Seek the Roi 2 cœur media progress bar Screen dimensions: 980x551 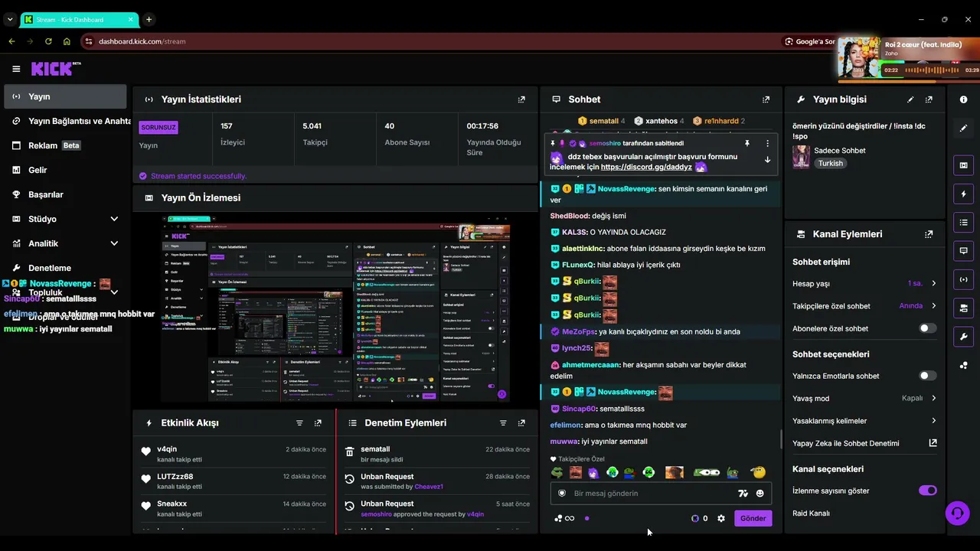(x=909, y=81)
